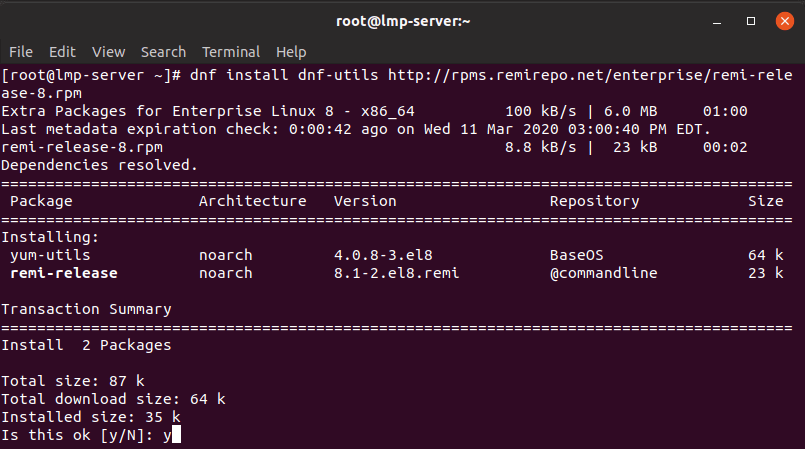The height and width of the screenshot is (449, 805).
Task: Open the Search menu
Action: (x=163, y=52)
